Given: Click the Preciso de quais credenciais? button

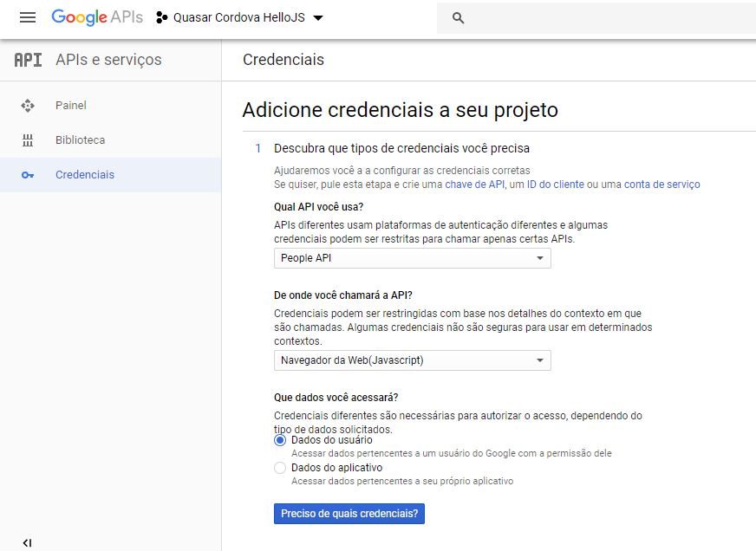Looking at the screenshot, I should [349, 514].
